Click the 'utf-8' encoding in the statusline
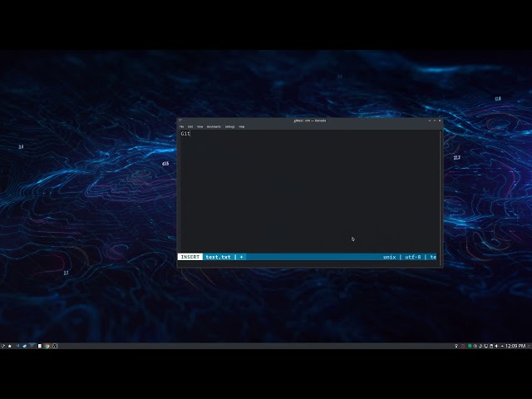 (x=412, y=257)
